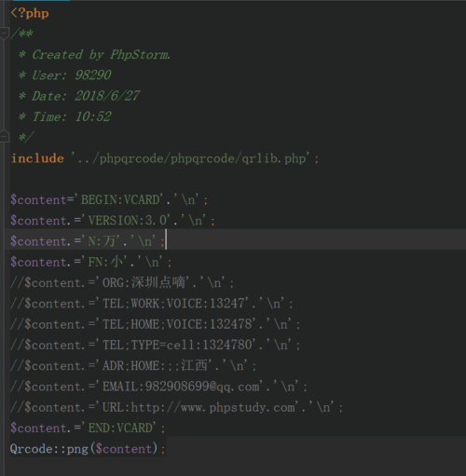The image size is (466, 476).
Task: Click the TEL;HOME;VOICE commented line
Action: tap(156, 324)
